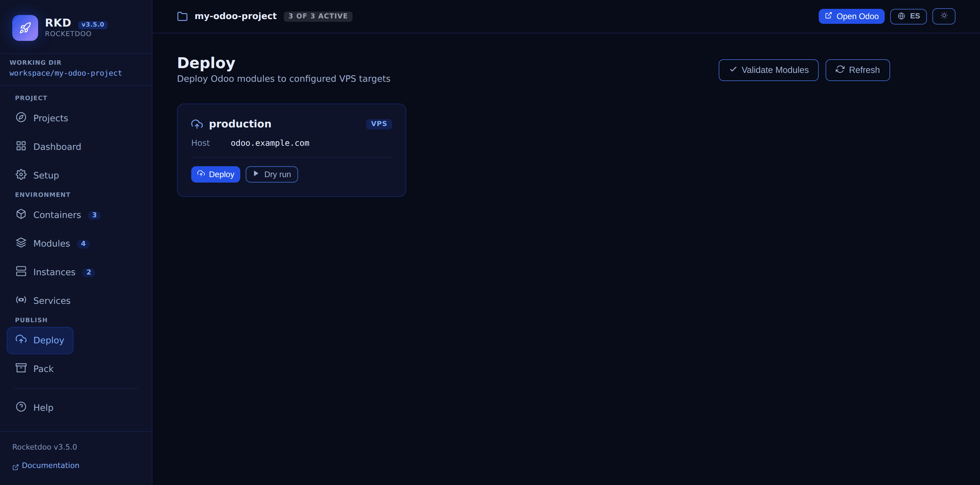980x485 pixels.
Task: Click the external link icon beside Documentation
Action: coord(16,467)
